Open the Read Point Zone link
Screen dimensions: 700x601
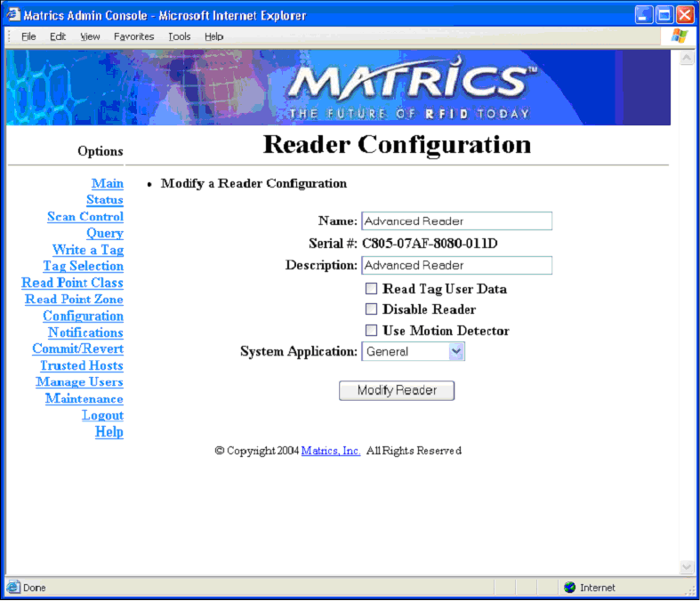click(x=74, y=300)
